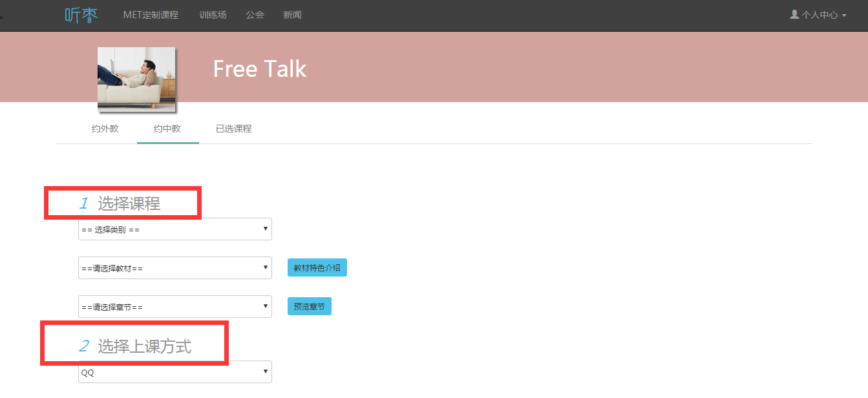
Task: Expand the 请选择教材 dropdown
Action: click(175, 268)
